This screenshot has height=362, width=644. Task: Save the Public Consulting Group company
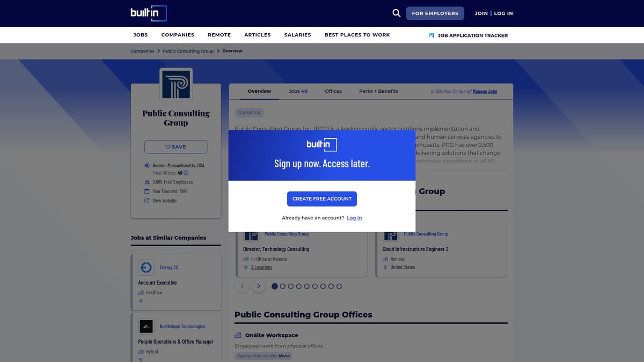coord(175,147)
